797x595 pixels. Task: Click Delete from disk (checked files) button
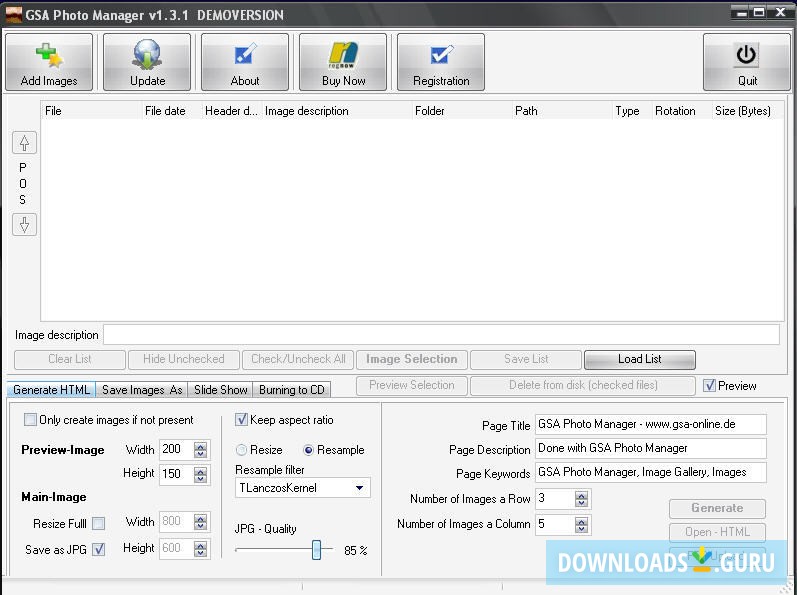[x=583, y=385]
